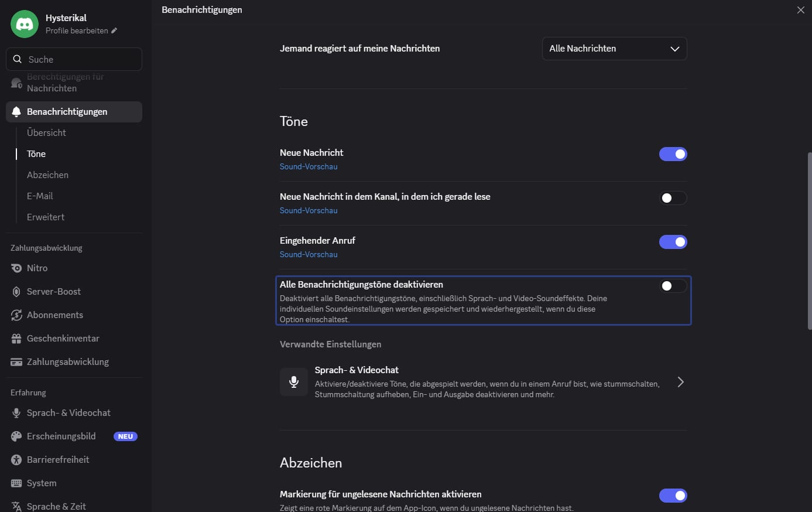Open the Alle Nachrichten dropdown
Viewport: 812px width, 512px height.
tap(615, 49)
